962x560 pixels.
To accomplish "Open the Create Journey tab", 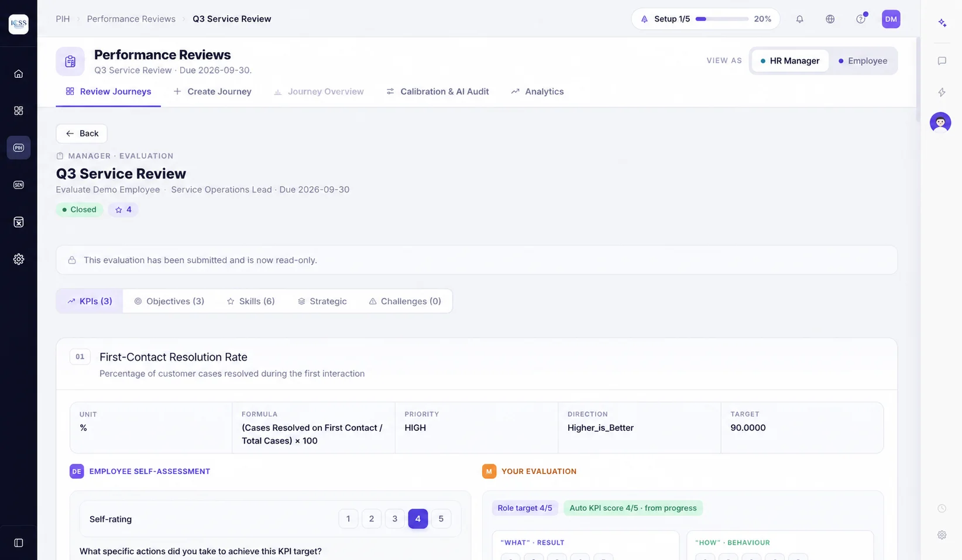I will pos(212,91).
